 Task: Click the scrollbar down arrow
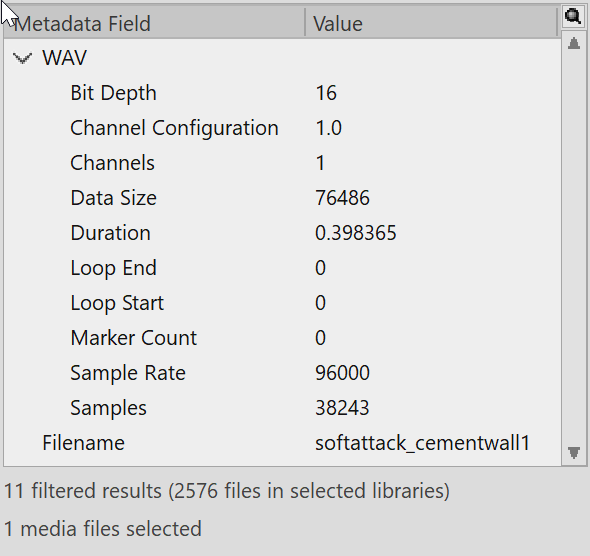(573, 453)
